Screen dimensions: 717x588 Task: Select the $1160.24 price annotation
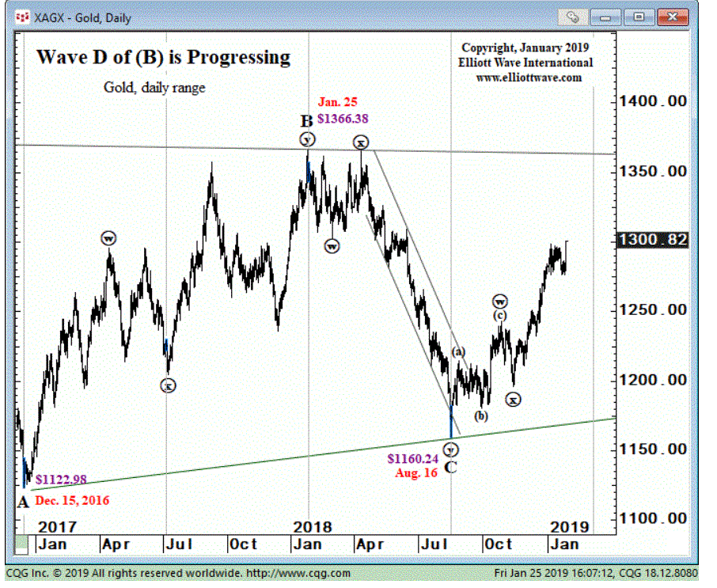click(412, 459)
